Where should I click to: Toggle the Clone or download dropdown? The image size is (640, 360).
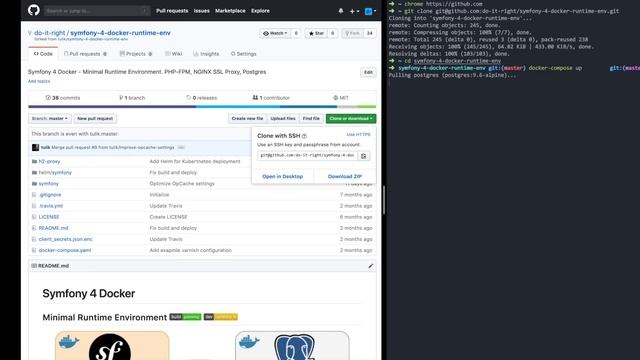click(x=351, y=119)
